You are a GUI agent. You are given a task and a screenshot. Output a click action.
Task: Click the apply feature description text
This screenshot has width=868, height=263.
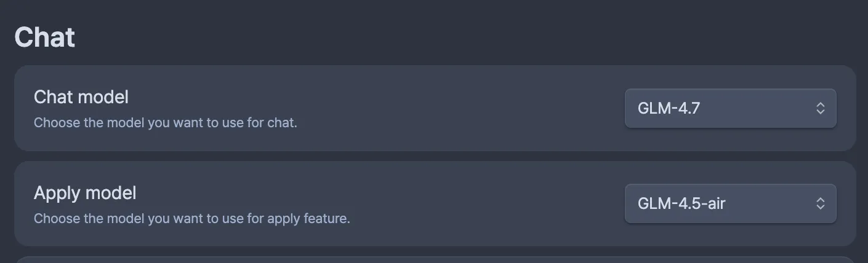point(191,218)
